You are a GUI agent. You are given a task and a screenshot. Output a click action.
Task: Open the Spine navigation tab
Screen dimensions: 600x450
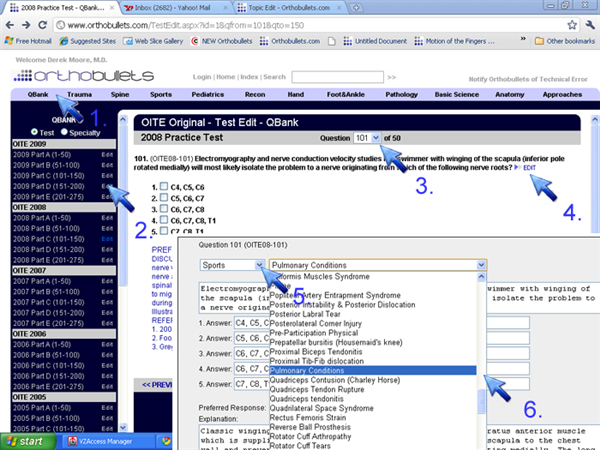tap(120, 95)
